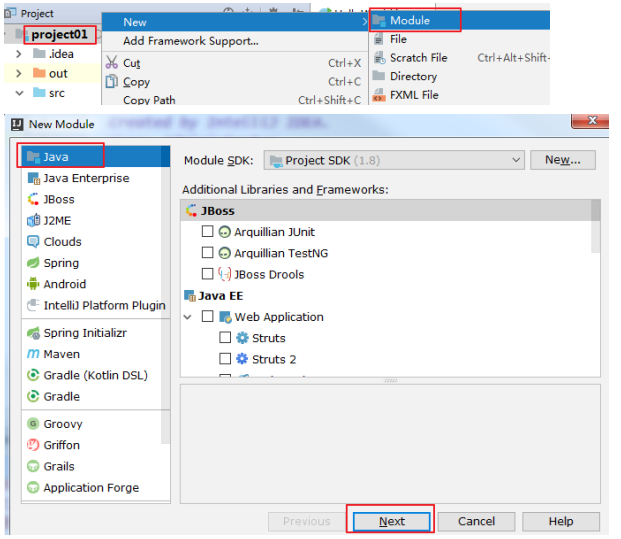Click the Groovy icon
621x539 pixels.
(33, 424)
